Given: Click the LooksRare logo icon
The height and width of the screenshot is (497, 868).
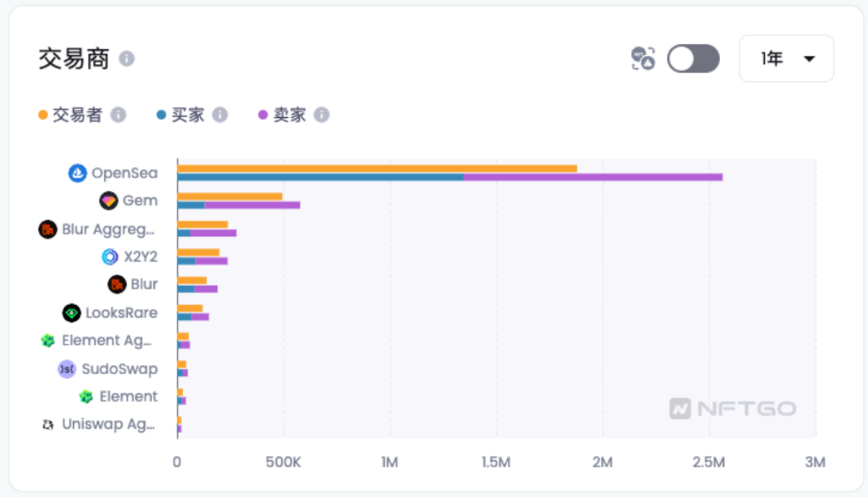Looking at the screenshot, I should pos(72,313).
